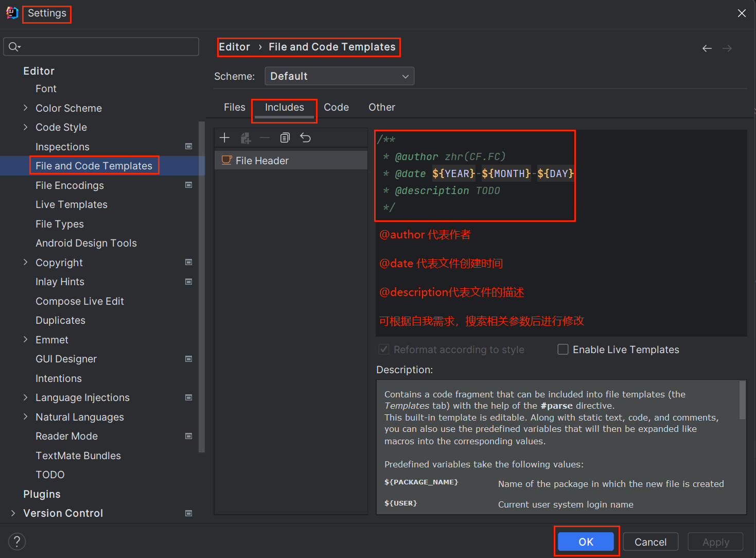Click the File Header template icon

click(x=226, y=160)
